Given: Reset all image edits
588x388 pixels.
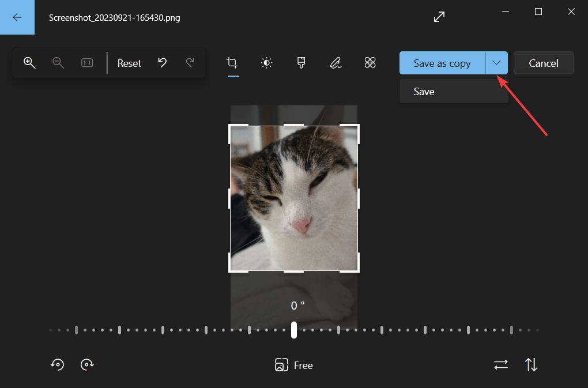Looking at the screenshot, I should [x=129, y=63].
